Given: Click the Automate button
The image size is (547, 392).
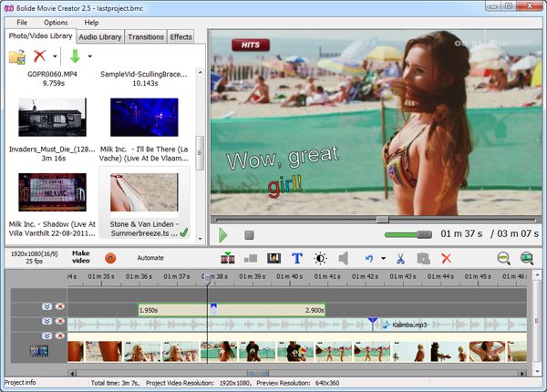Looking at the screenshot, I should [150, 258].
